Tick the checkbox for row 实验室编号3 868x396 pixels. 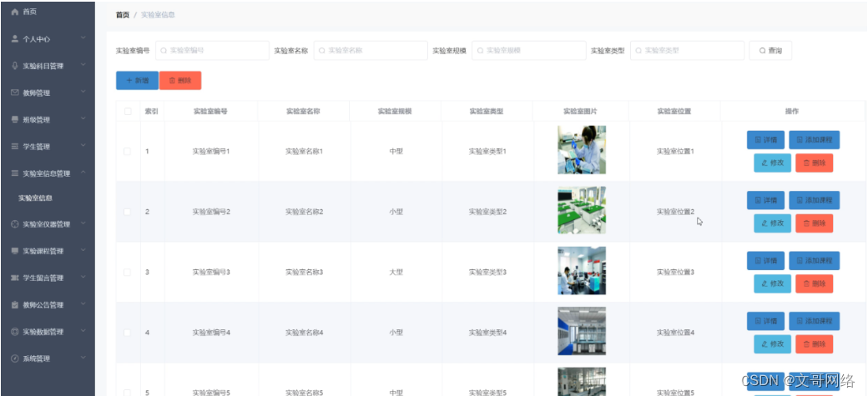point(128,272)
